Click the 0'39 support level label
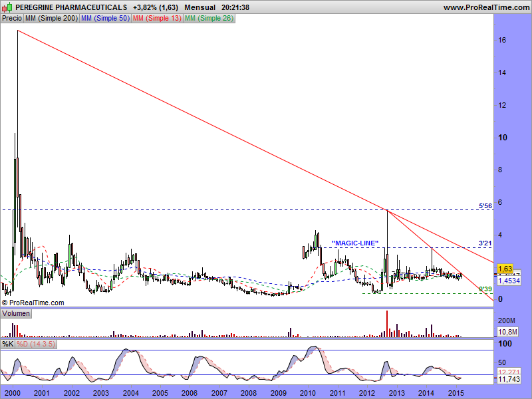This screenshot has width=532, height=399. point(485,289)
